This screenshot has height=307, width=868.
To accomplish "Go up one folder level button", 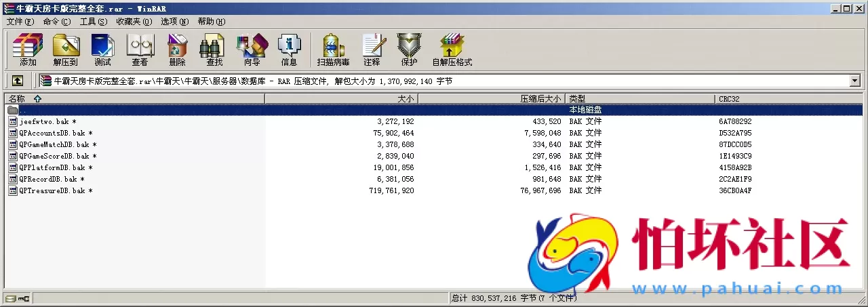I will tap(18, 81).
